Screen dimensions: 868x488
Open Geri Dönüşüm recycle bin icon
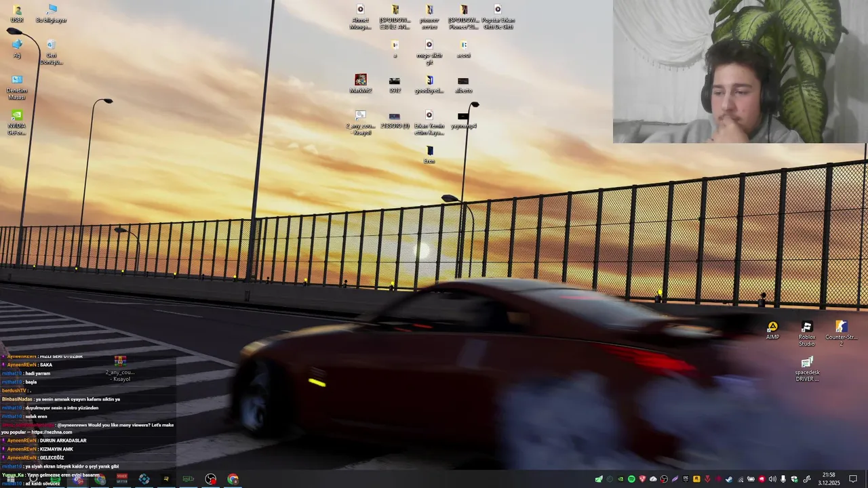click(51, 52)
